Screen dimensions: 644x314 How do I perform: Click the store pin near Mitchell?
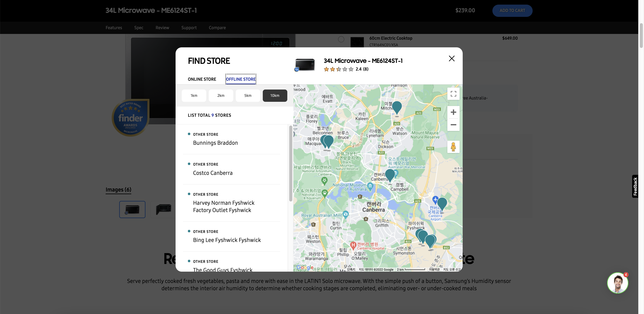coord(397,108)
